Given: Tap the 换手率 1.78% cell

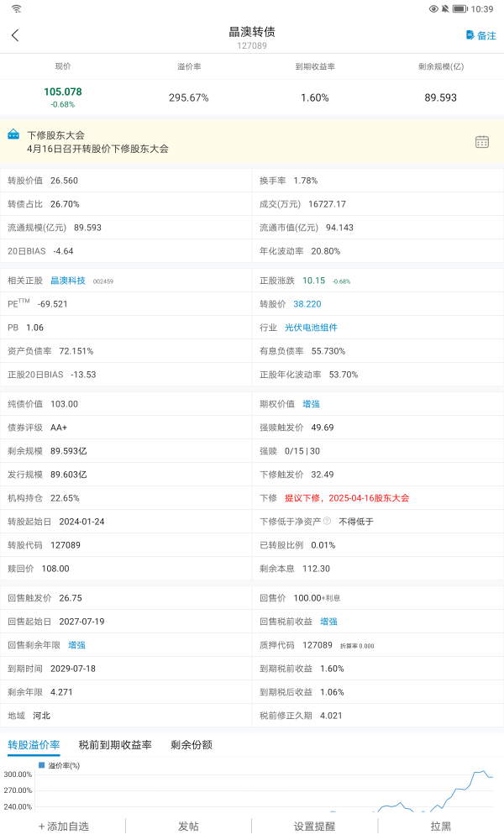Looking at the screenshot, I should [x=378, y=181].
